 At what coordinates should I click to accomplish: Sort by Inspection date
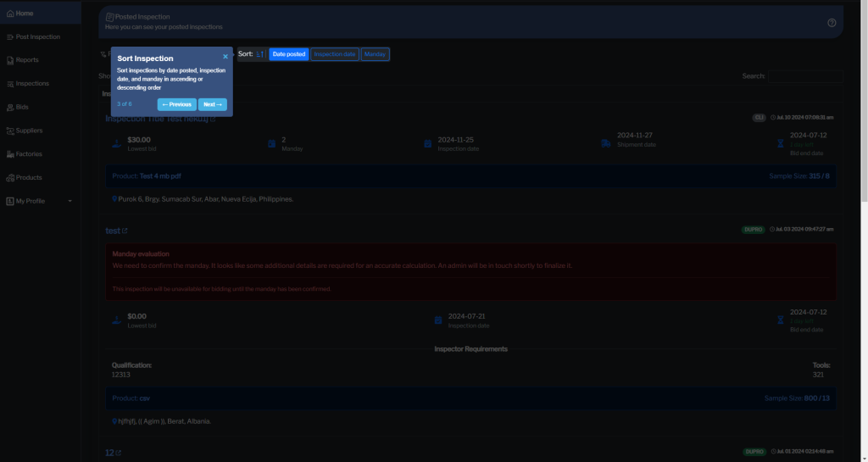coord(334,54)
